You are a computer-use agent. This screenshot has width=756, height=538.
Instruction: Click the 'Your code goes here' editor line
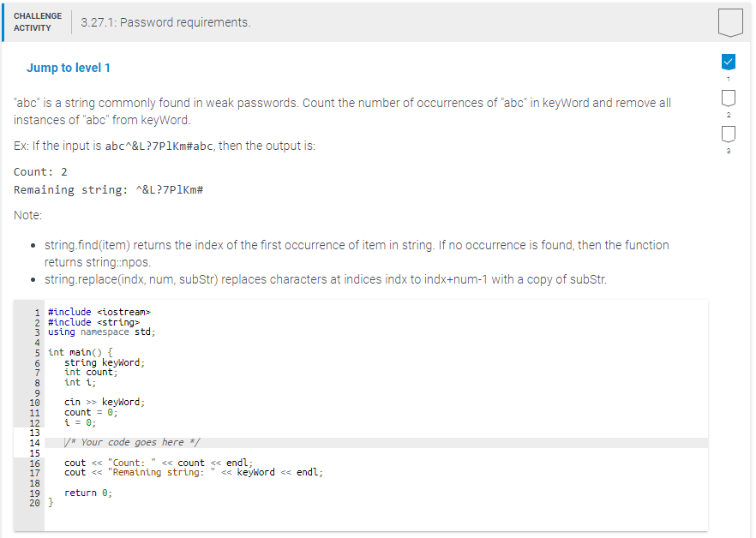[x=376, y=443]
